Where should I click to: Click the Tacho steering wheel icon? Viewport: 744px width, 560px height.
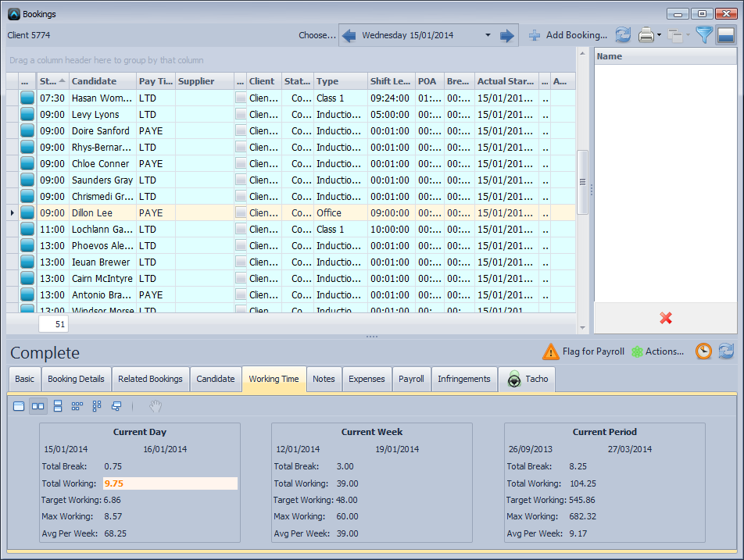click(514, 380)
